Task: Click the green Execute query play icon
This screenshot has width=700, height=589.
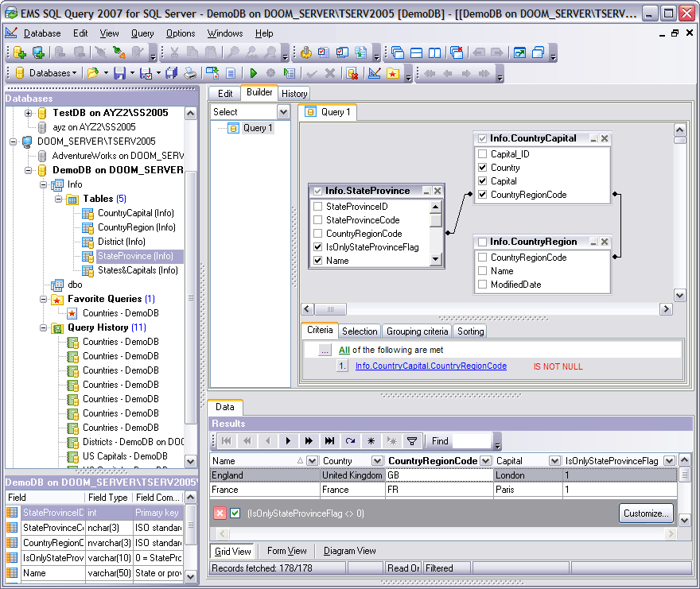Action: [253, 73]
